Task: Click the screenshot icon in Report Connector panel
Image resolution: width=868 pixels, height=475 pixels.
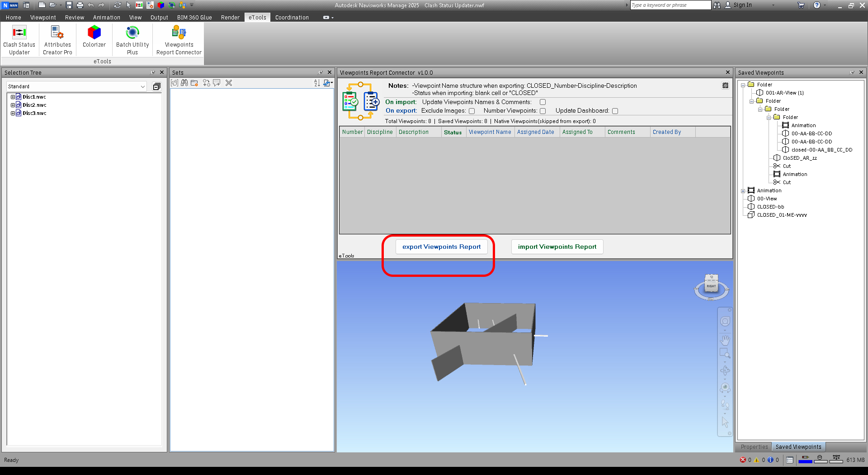Action: point(725,85)
